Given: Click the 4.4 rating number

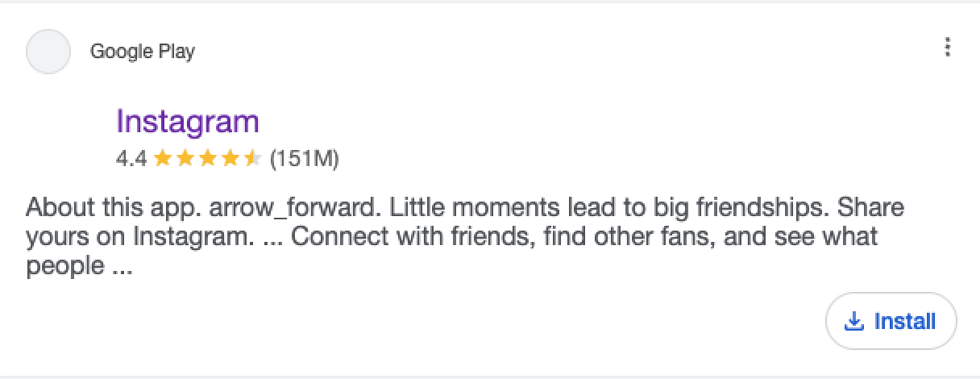Looking at the screenshot, I should (x=131, y=159).
